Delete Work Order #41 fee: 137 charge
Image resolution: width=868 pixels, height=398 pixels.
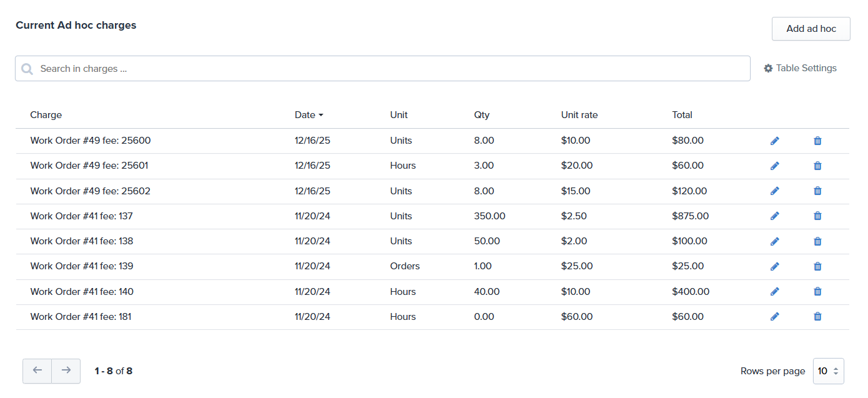[817, 216]
